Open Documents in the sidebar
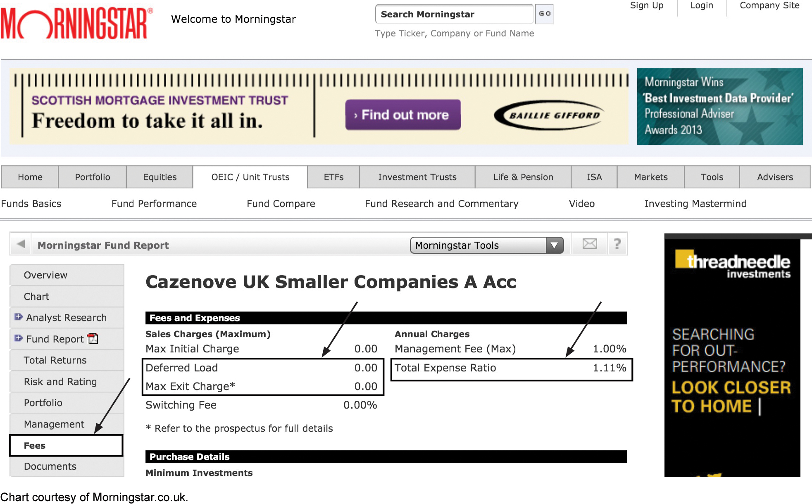Screen dimensions: 812x504 click(67, 466)
